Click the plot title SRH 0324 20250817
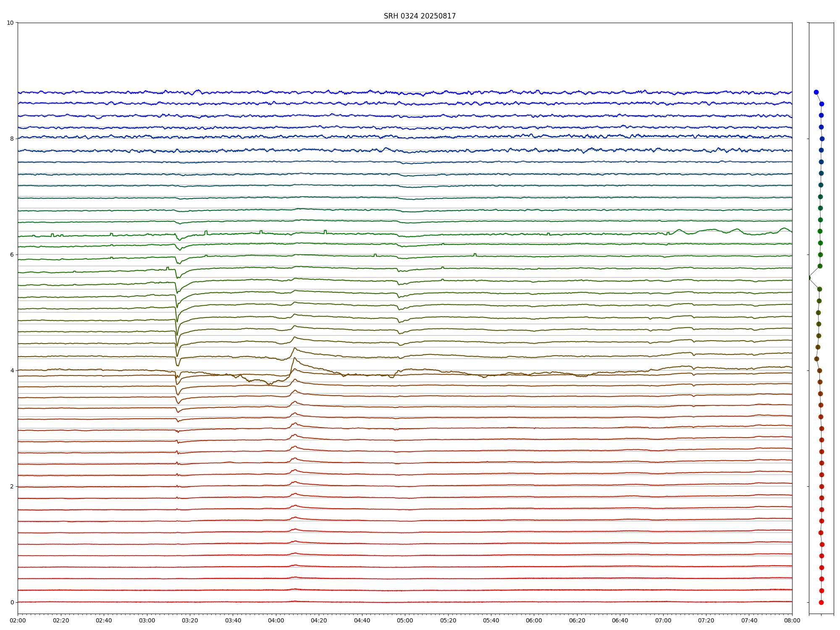 pos(419,16)
